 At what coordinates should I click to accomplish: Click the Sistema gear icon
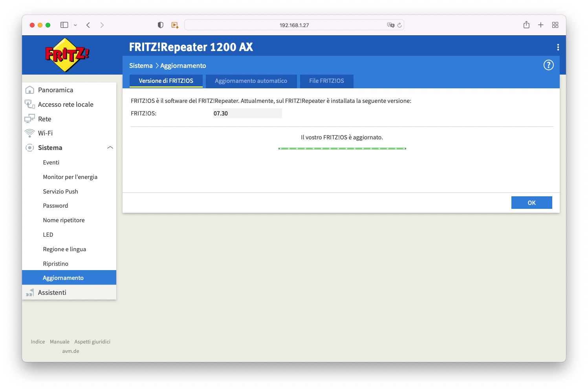tap(29, 148)
